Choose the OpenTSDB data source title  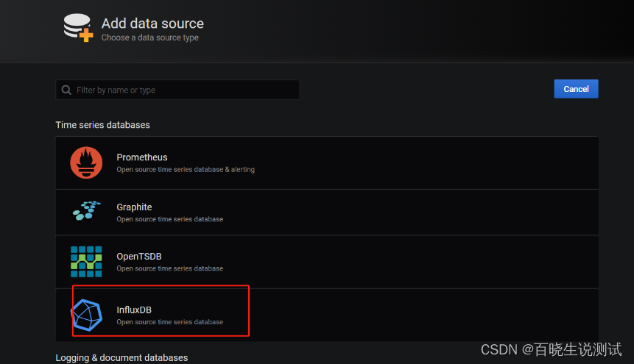tap(139, 256)
